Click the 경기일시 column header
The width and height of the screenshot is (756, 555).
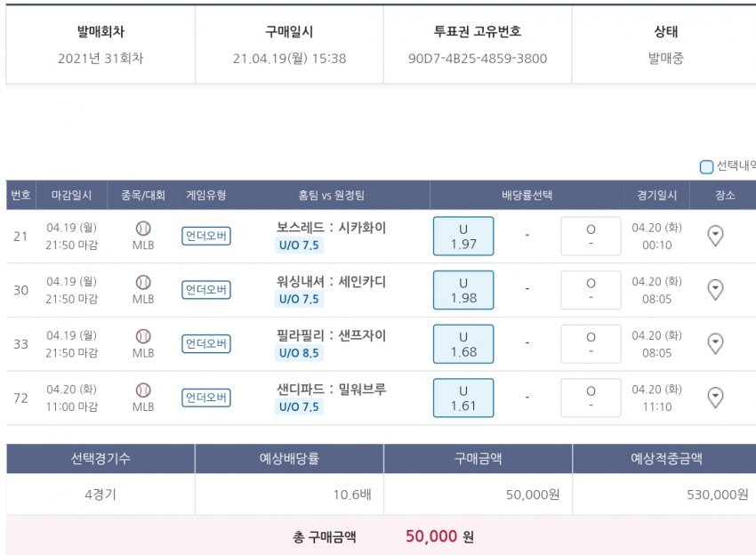pos(656,195)
